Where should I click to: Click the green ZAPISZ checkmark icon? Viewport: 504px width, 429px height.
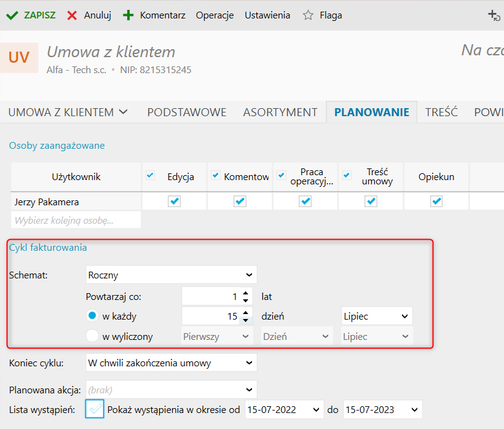pyautogui.click(x=12, y=15)
